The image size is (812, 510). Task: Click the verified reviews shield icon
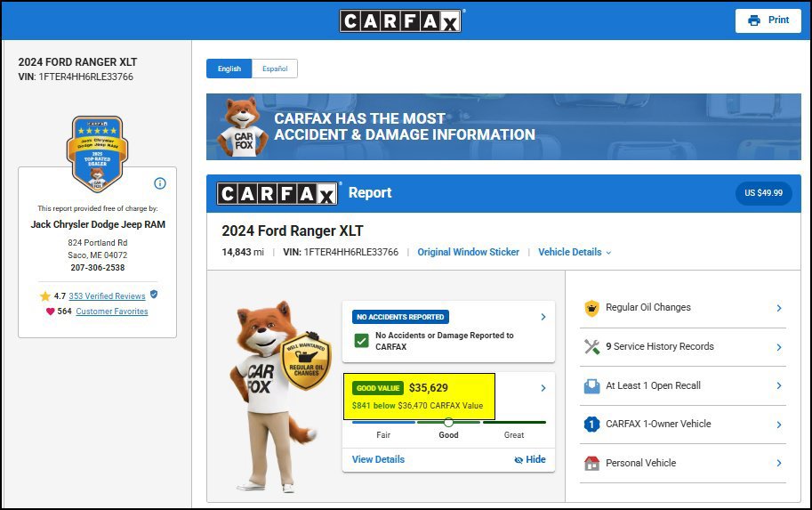pyautogui.click(x=154, y=295)
